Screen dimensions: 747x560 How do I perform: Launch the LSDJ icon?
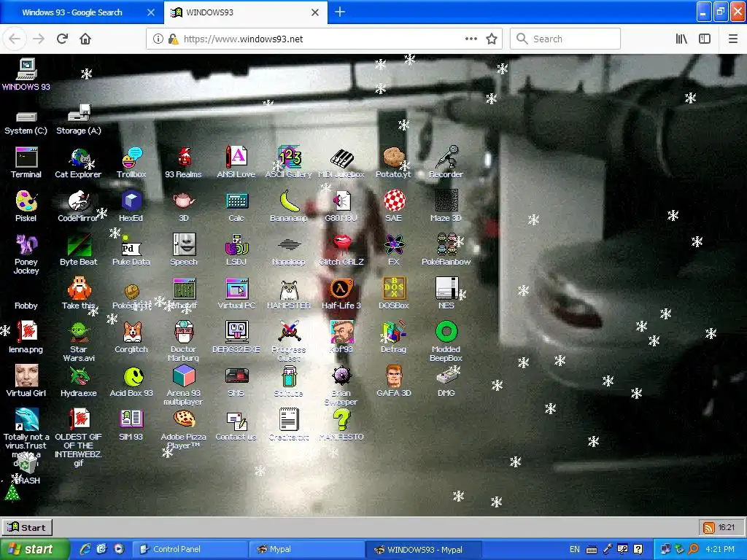(236, 251)
